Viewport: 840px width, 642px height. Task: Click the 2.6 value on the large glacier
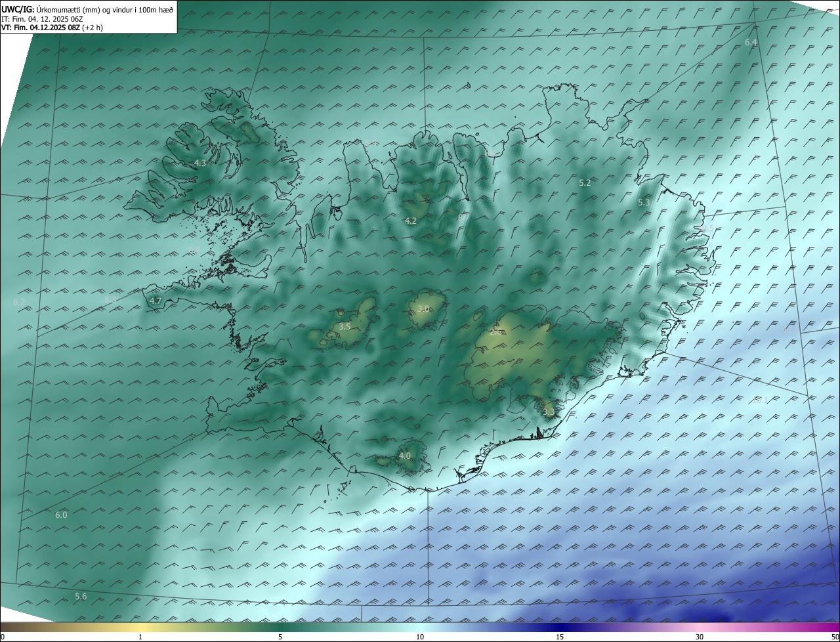coord(495,332)
